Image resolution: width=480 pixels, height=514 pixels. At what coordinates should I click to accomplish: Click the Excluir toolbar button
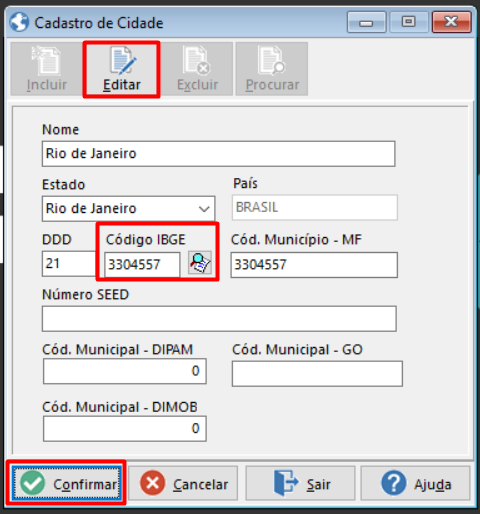click(x=197, y=69)
